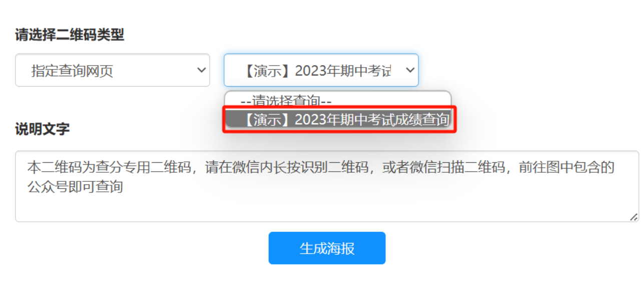This screenshot has height=288, width=644.
Task: Click the 生成海报 button
Action: tap(327, 248)
